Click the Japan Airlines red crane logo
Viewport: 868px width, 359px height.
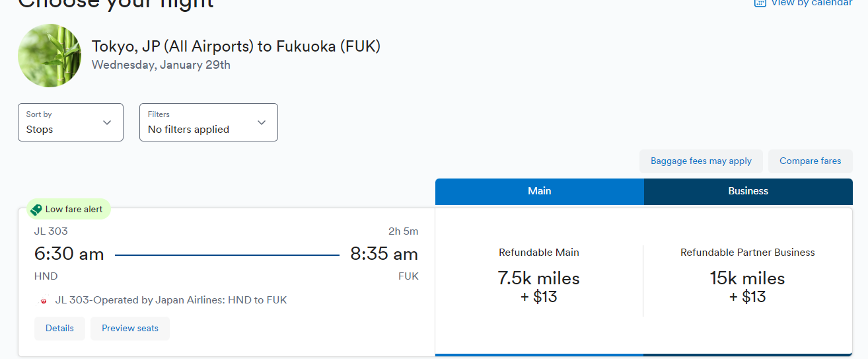(44, 301)
